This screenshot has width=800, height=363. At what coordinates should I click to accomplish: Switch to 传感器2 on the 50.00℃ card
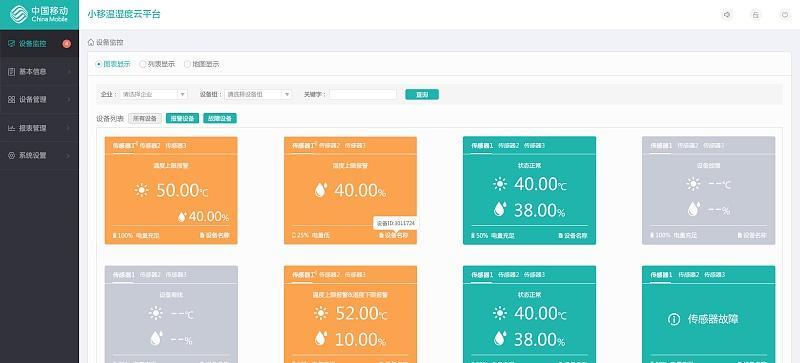tap(150, 146)
